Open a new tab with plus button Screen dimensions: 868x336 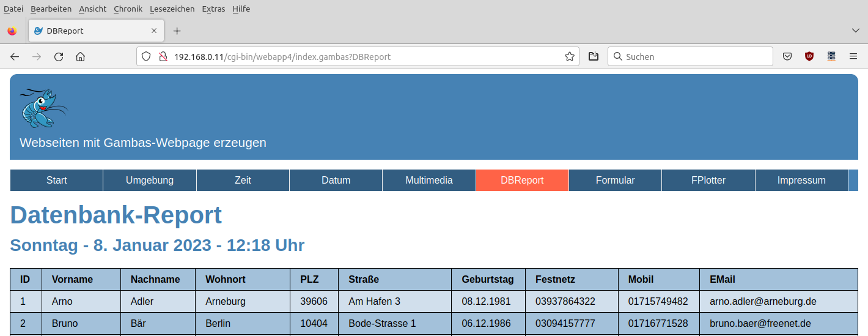tap(177, 31)
